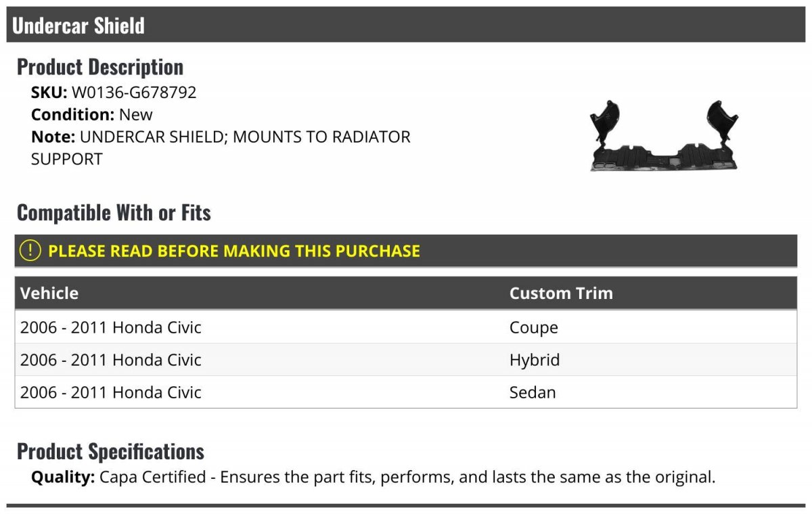Click the Hybrid trim cell
This screenshot has width=812, height=514.
[535, 360]
